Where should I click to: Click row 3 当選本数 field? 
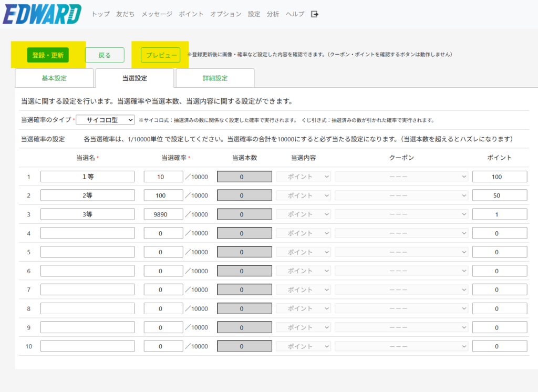(245, 214)
